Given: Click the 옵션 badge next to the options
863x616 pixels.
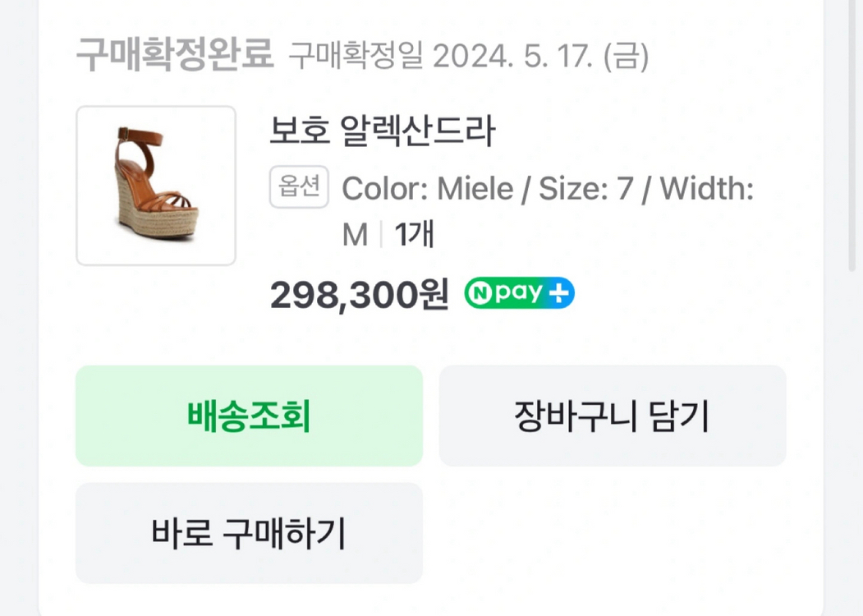Looking at the screenshot, I should click(x=299, y=188).
